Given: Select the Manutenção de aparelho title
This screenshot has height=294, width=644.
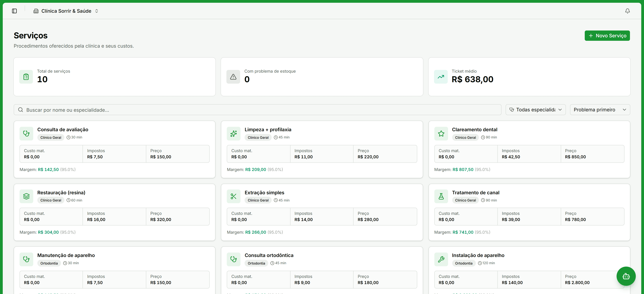Looking at the screenshot, I should (x=66, y=255).
